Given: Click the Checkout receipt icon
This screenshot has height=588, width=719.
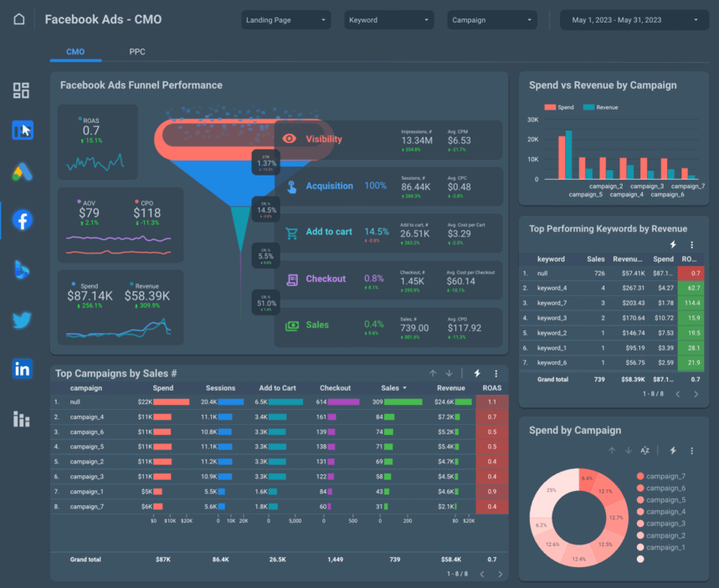Looking at the screenshot, I should 292,279.
